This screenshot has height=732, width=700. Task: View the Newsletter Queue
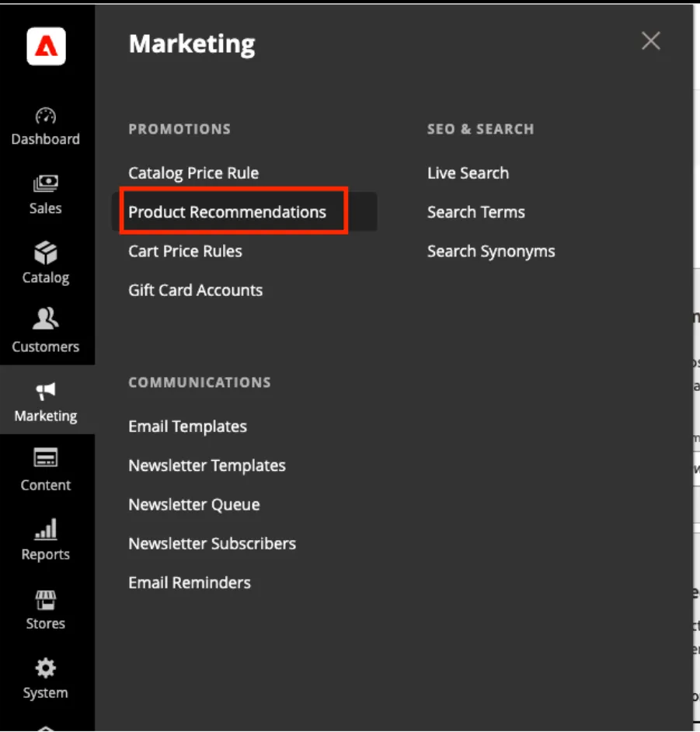click(194, 504)
